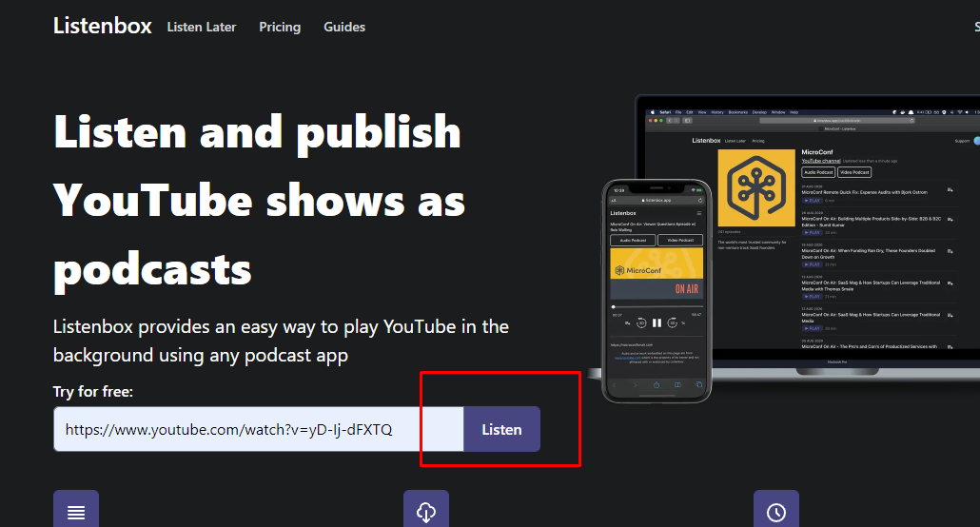
Task: Click the Listen button
Action: pyautogui.click(x=501, y=429)
